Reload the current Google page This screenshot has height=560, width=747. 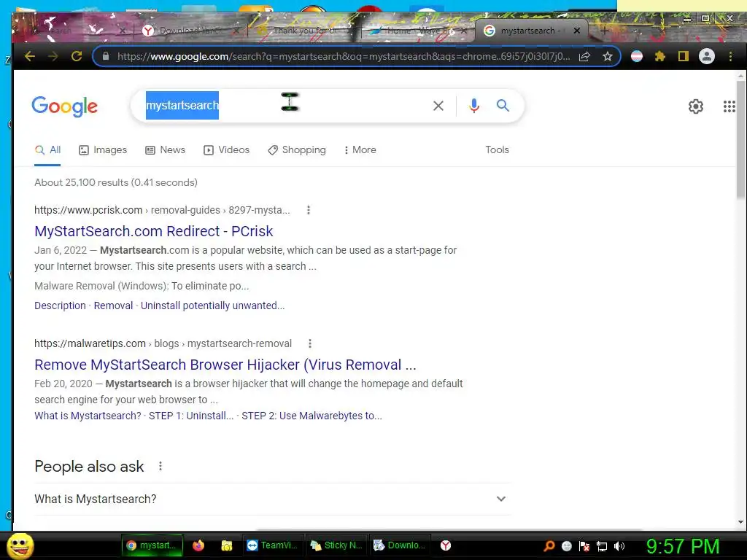pyautogui.click(x=76, y=56)
